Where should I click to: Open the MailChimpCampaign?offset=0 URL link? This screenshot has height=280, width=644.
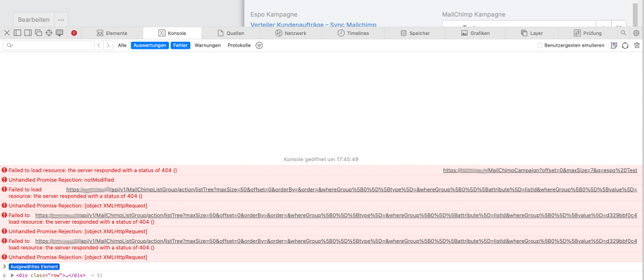coord(540,170)
